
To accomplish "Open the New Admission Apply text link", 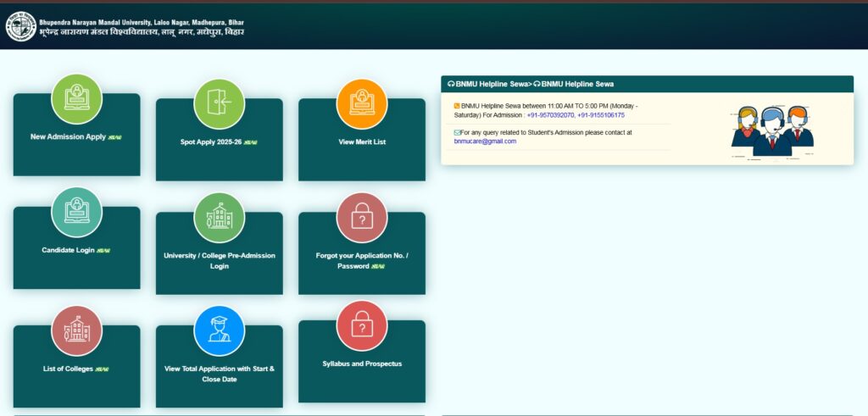I will [x=69, y=136].
